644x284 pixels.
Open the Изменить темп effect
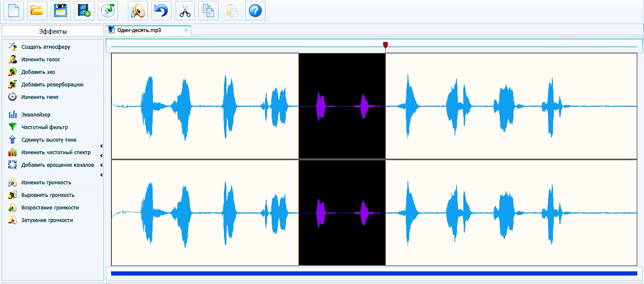pyautogui.click(x=40, y=97)
